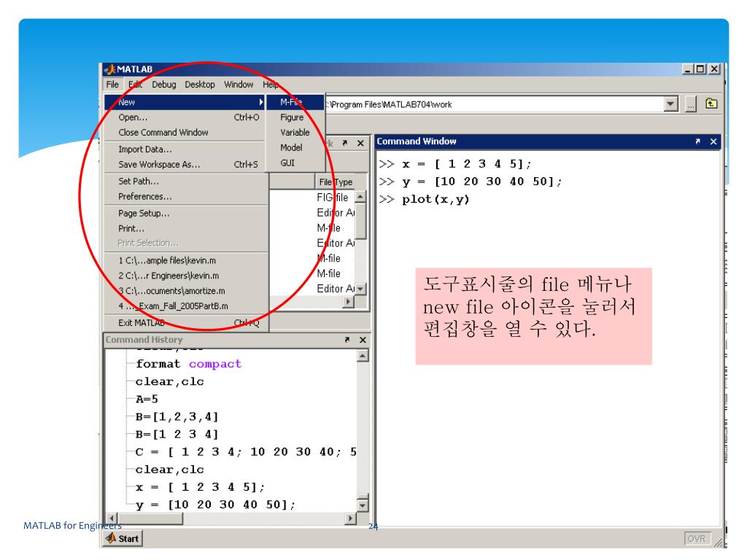Image resolution: width=747 pixels, height=560 pixels.
Task: Choose Model from New submenu
Action: pyautogui.click(x=295, y=147)
